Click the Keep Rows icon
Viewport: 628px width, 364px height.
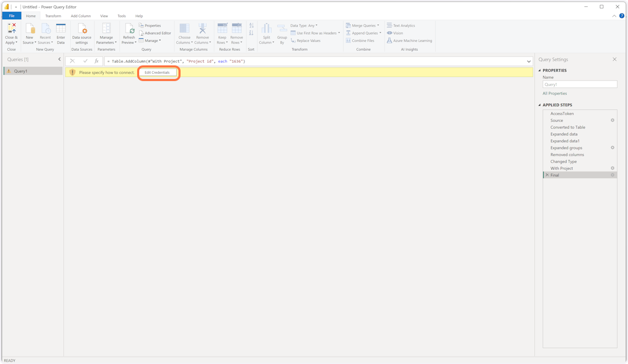(222, 29)
